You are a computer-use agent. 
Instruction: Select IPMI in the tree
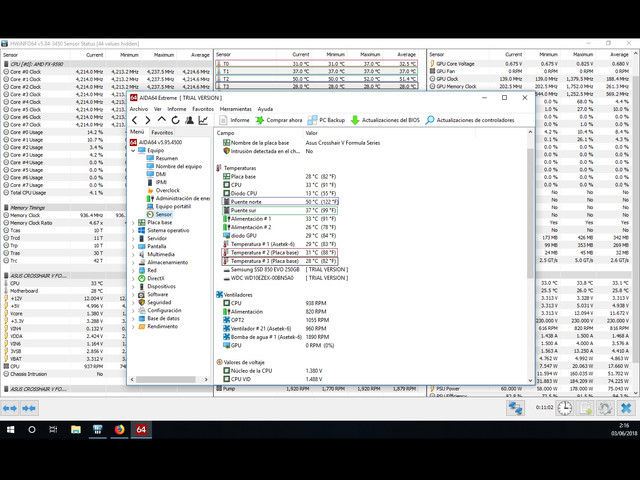[x=161, y=182]
